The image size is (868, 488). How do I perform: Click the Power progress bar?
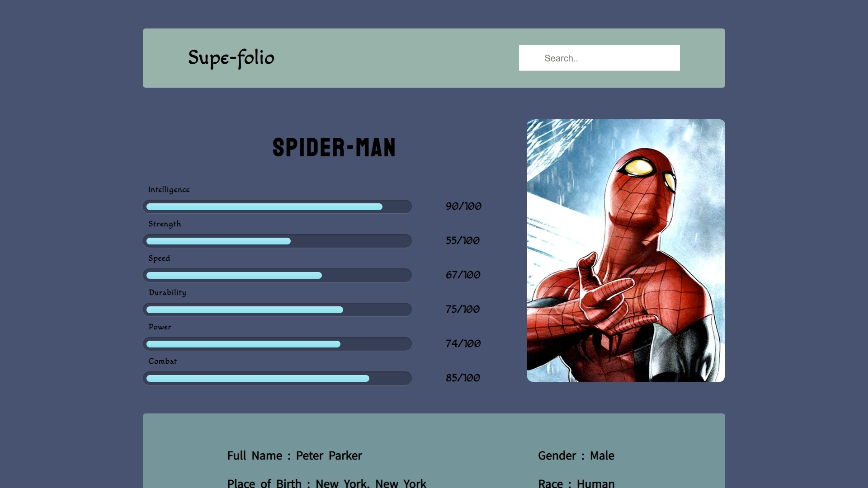pyautogui.click(x=277, y=343)
